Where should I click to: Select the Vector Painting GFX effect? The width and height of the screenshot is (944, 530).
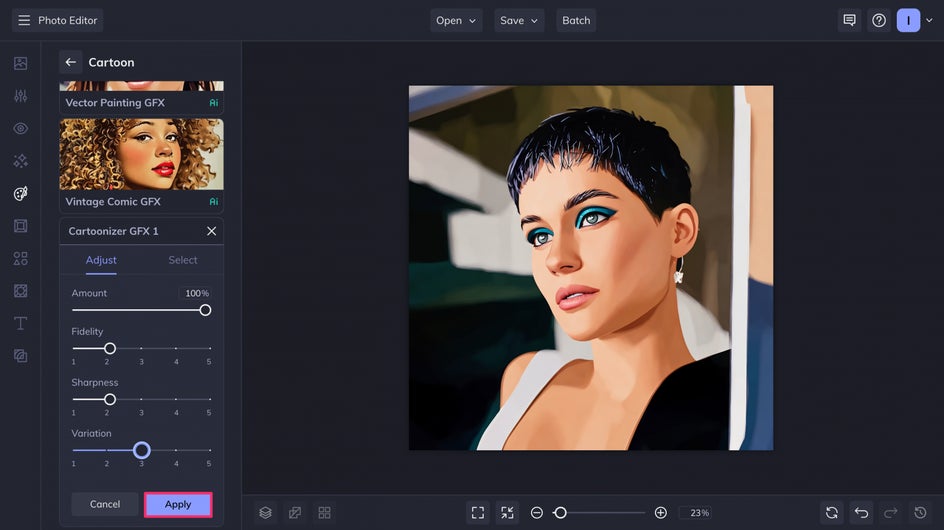[x=141, y=98]
